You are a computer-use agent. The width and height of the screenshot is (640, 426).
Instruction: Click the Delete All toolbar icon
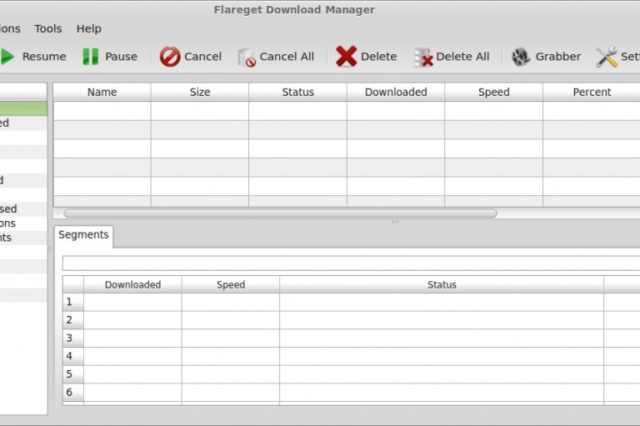(x=423, y=57)
